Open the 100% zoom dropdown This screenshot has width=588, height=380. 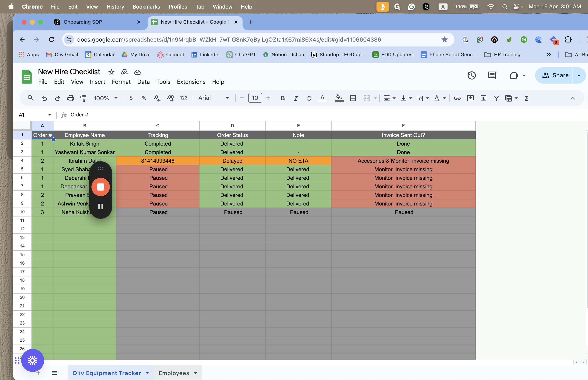click(x=105, y=98)
